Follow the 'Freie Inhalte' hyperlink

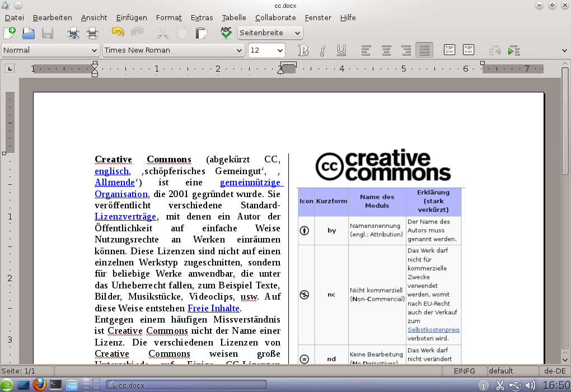(213, 309)
